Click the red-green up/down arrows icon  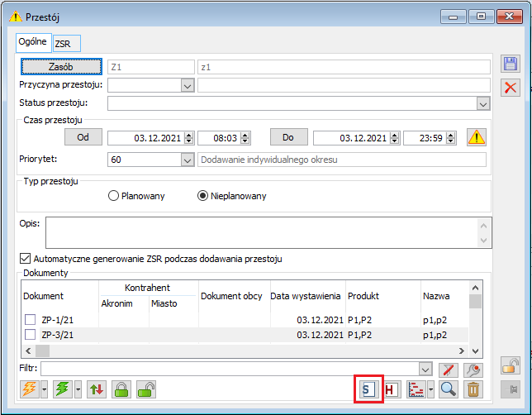tap(97, 389)
